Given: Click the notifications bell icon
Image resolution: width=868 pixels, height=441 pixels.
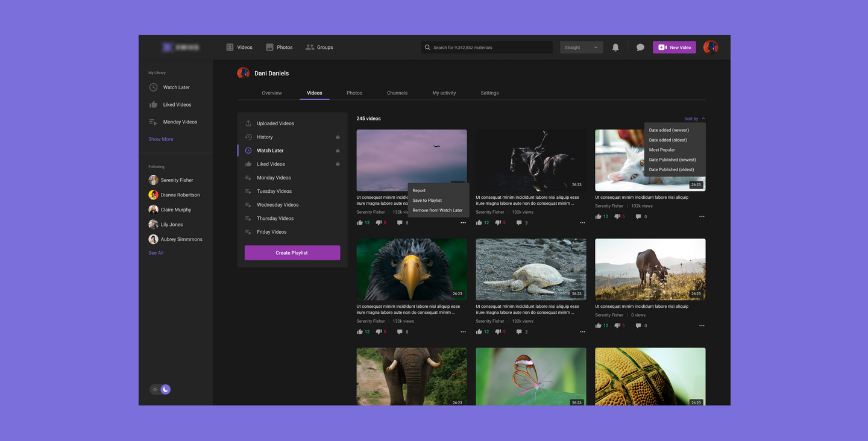Looking at the screenshot, I should pyautogui.click(x=615, y=48).
